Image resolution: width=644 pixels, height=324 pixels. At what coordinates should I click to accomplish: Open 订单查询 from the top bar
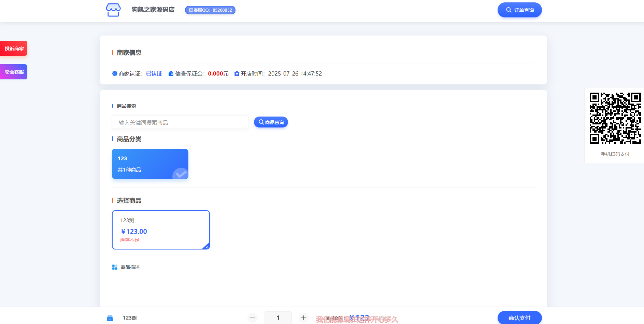click(519, 10)
